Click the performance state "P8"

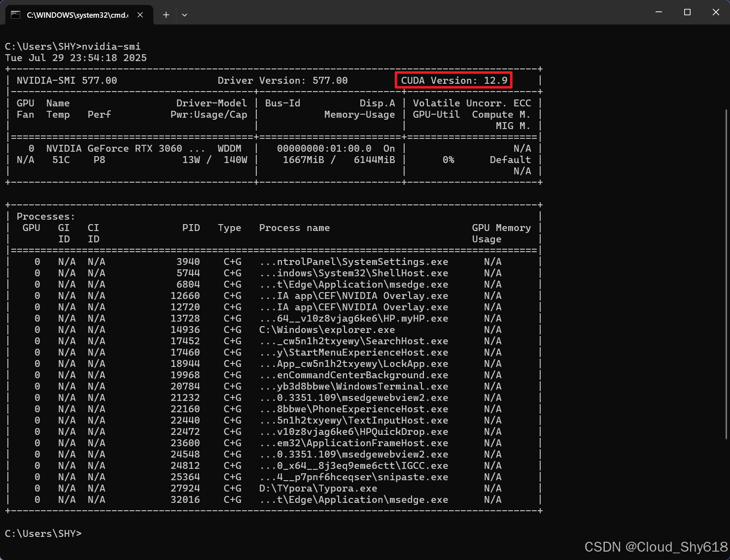[100, 160]
